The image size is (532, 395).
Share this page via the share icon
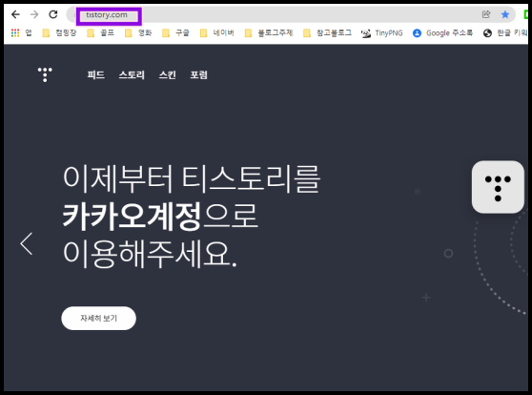tap(486, 14)
